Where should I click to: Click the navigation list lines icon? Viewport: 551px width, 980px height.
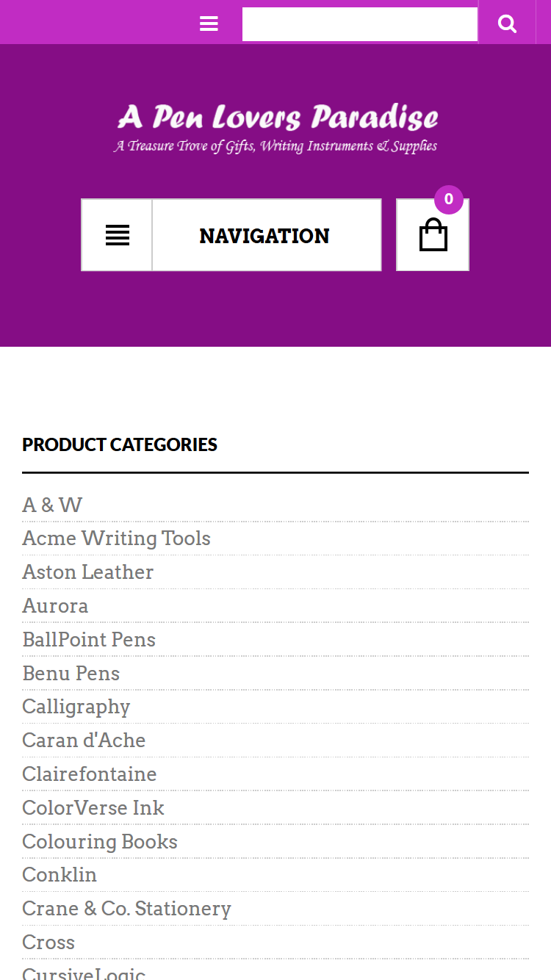[118, 235]
